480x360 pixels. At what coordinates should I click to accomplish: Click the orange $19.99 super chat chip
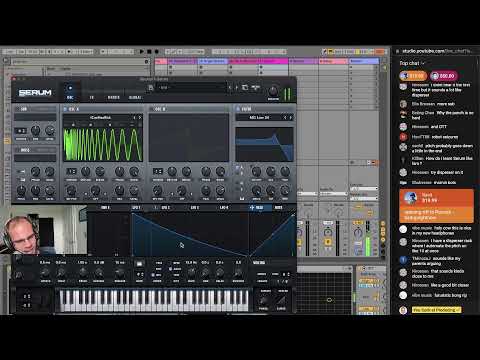pyautogui.click(x=413, y=76)
